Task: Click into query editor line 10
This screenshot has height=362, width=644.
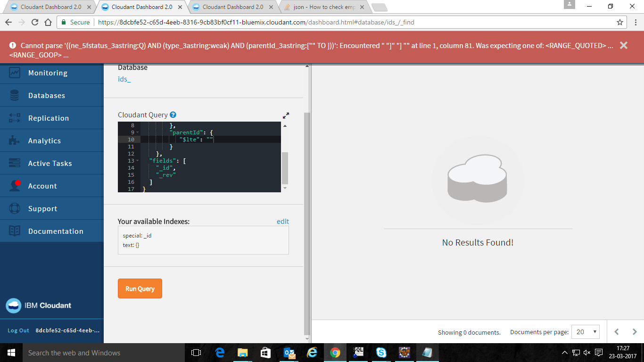Action: pyautogui.click(x=211, y=140)
